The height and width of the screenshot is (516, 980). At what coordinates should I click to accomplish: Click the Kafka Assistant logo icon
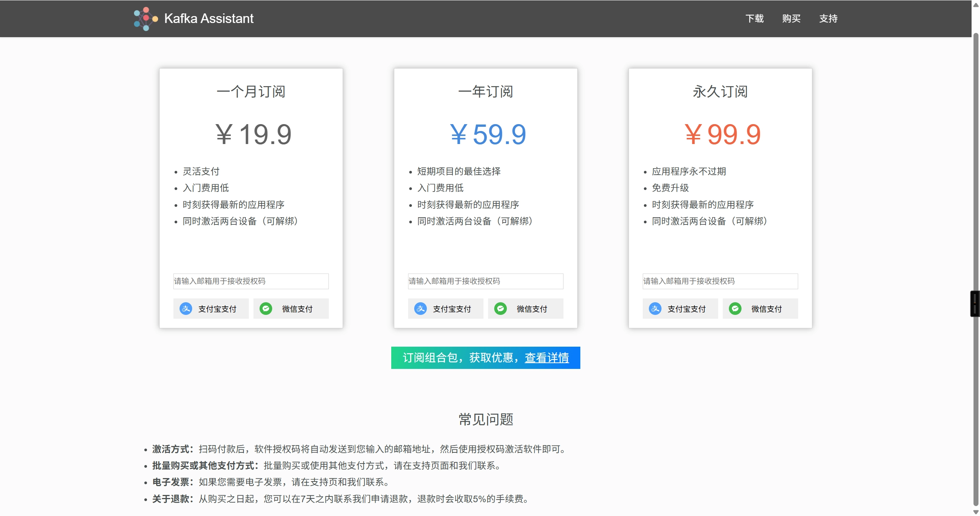pos(146,18)
